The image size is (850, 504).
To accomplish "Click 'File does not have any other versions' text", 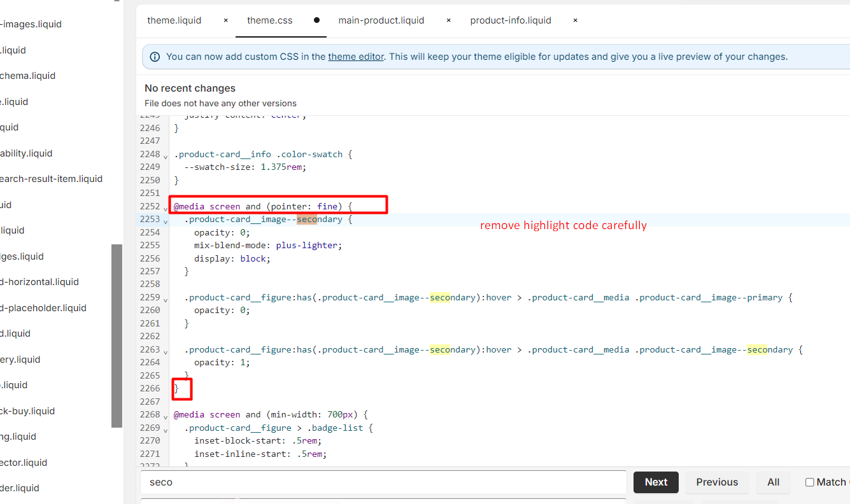I will pyautogui.click(x=220, y=103).
